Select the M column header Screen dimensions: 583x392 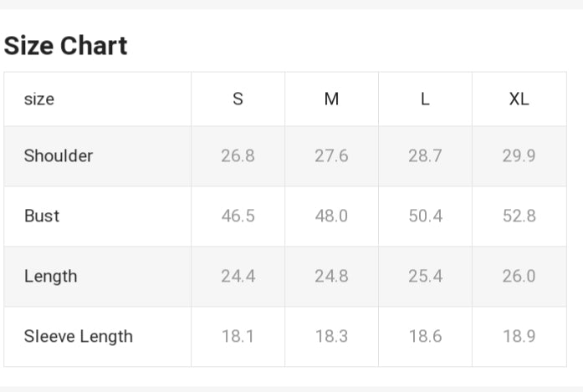[331, 99]
